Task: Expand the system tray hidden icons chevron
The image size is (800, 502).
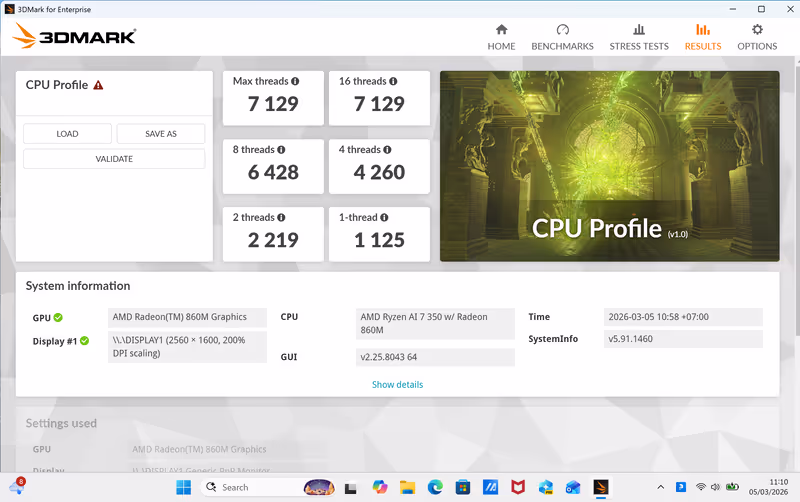Action: [659, 487]
